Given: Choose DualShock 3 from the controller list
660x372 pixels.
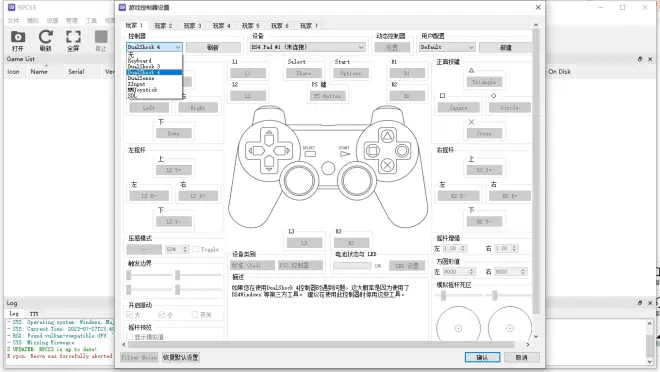Looking at the screenshot, I should (154, 66).
